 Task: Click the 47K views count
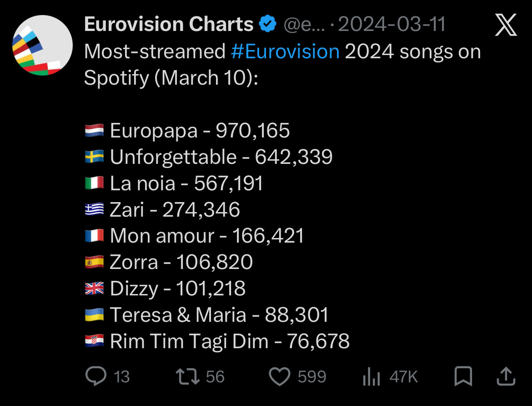pyautogui.click(x=403, y=377)
